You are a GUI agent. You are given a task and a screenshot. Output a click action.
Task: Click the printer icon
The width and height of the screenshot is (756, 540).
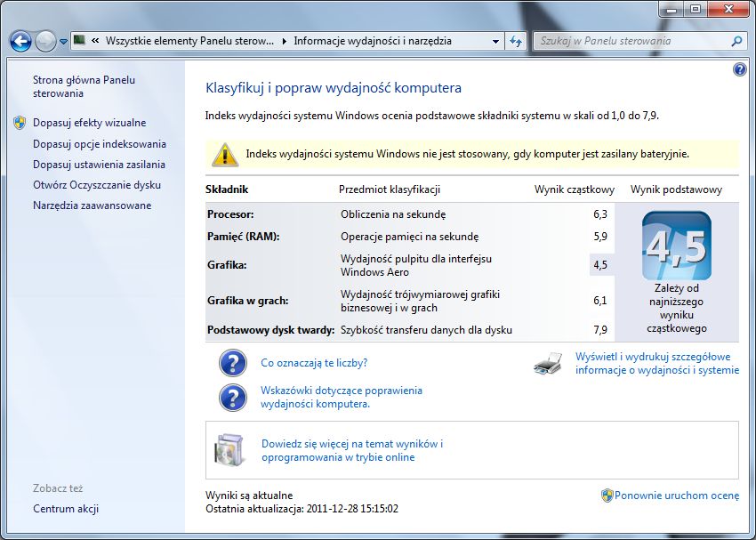548,364
